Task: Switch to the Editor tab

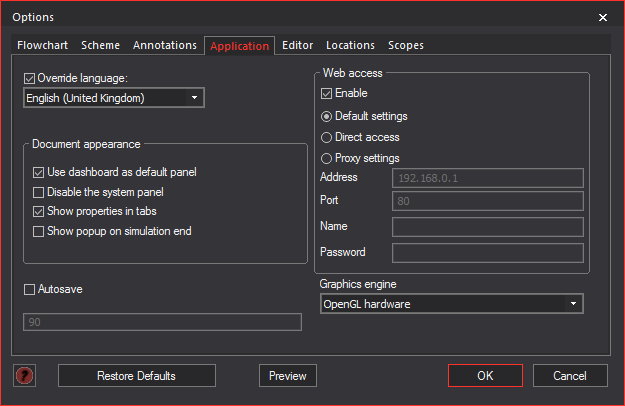Action: pyautogui.click(x=297, y=45)
